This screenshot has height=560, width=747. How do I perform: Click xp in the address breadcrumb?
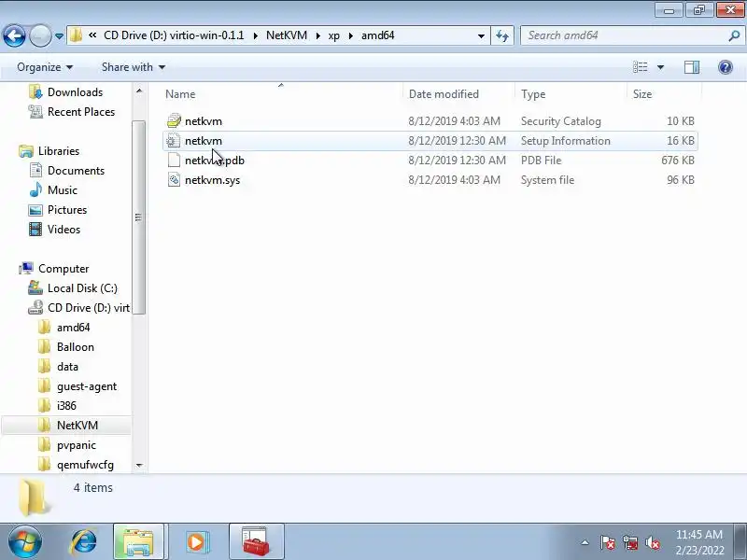333,35
